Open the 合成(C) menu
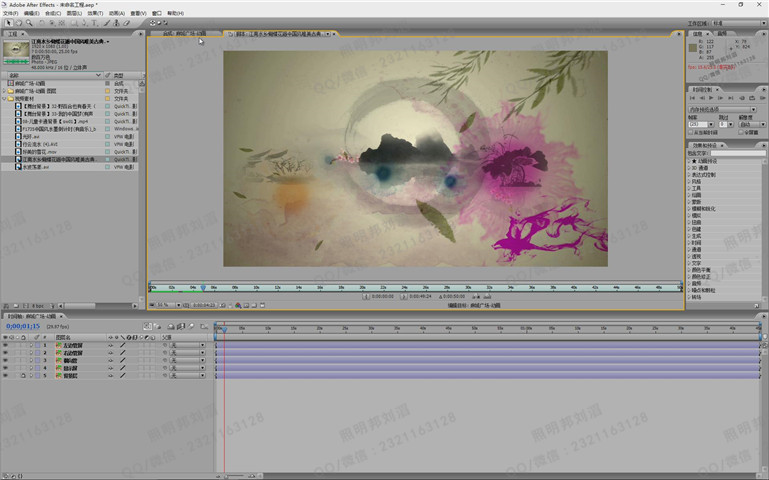Image resolution: width=769 pixels, height=480 pixels. pyautogui.click(x=53, y=13)
